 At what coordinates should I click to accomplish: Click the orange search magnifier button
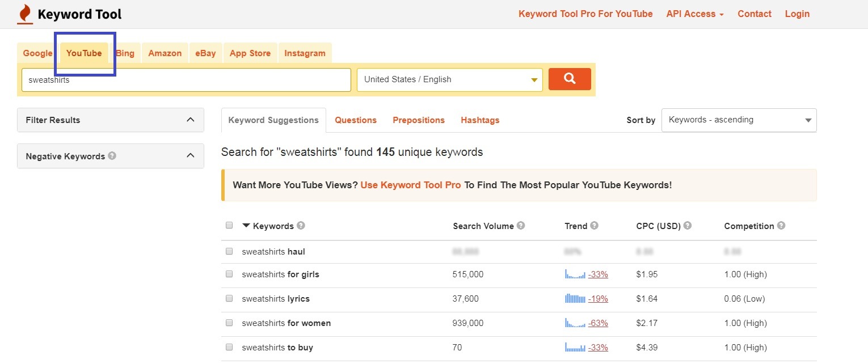570,79
